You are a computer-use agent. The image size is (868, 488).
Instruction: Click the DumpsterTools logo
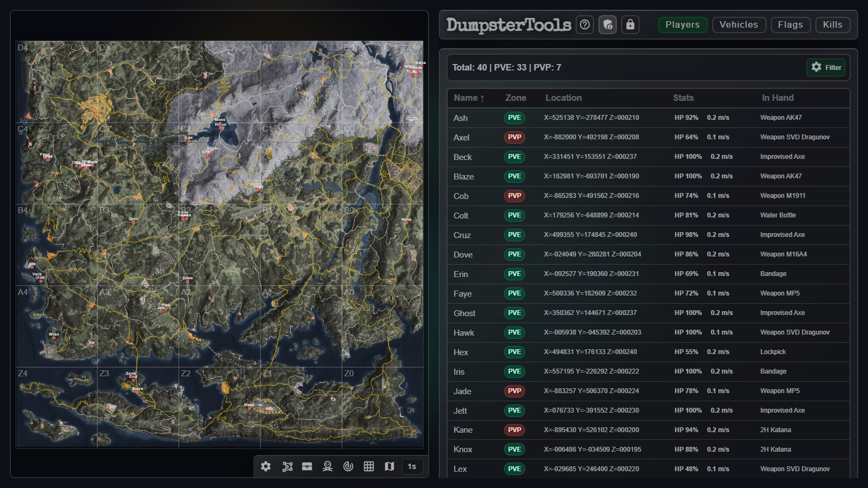tap(508, 24)
